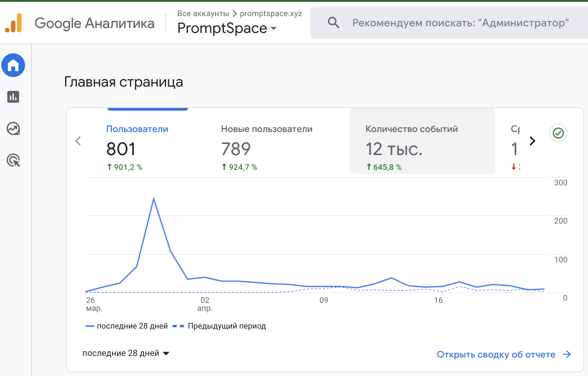Open the Explore sidebar icon
The height and width of the screenshot is (376, 588).
coord(13,129)
